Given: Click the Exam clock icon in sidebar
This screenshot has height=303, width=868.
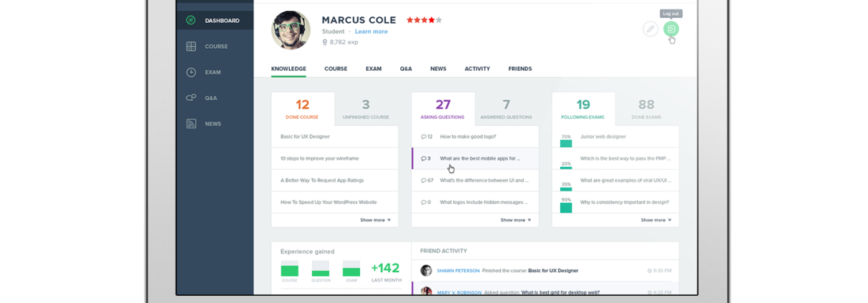Looking at the screenshot, I should (191, 72).
